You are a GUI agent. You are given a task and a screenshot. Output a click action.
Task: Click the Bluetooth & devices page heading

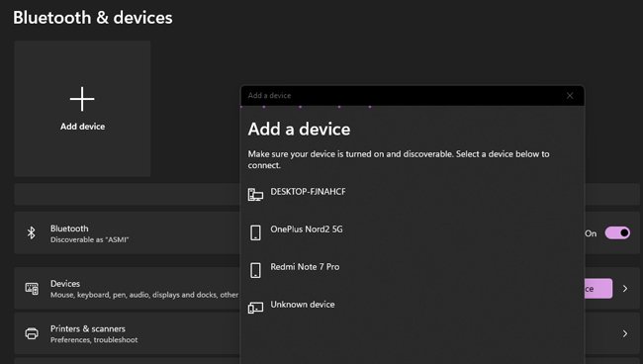pyautogui.click(x=93, y=18)
